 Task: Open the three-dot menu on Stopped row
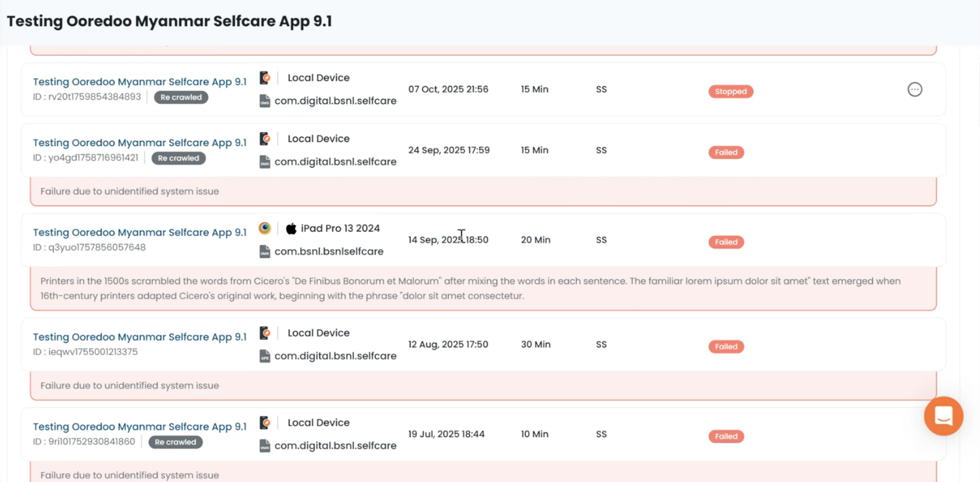tap(915, 89)
